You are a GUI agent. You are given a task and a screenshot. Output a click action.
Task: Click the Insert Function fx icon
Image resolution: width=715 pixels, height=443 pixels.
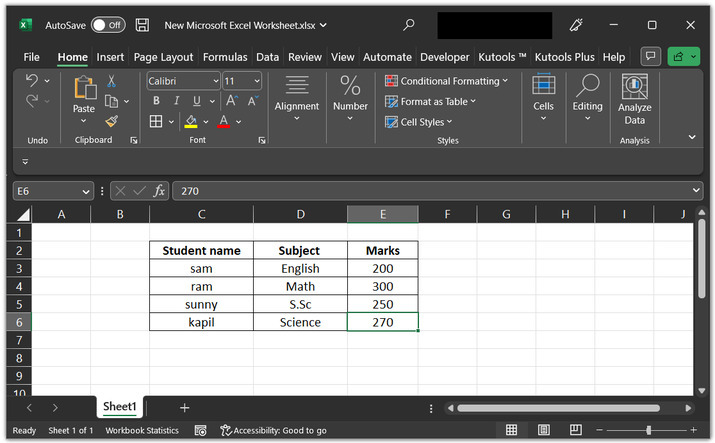(x=159, y=190)
